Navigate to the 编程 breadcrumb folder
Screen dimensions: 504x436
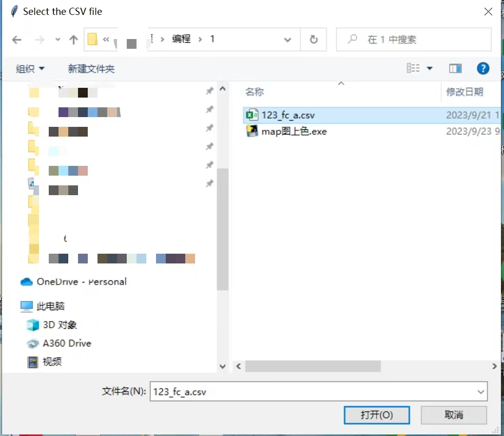tap(182, 40)
